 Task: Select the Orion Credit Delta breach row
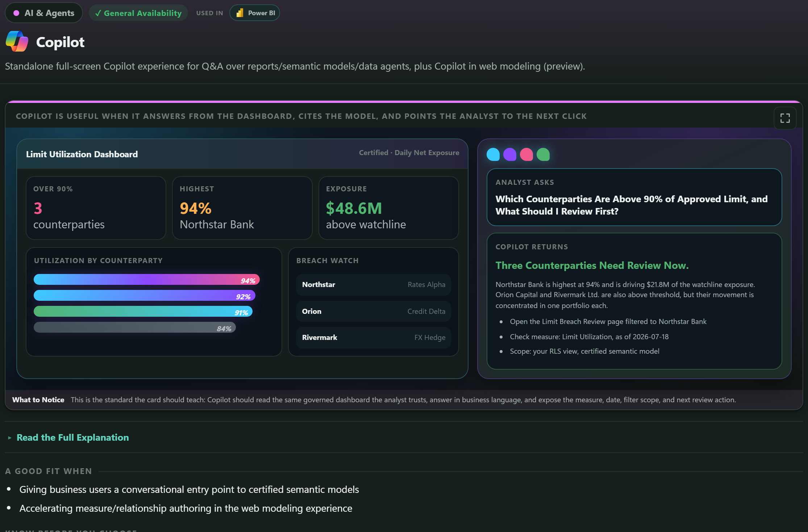374,311
